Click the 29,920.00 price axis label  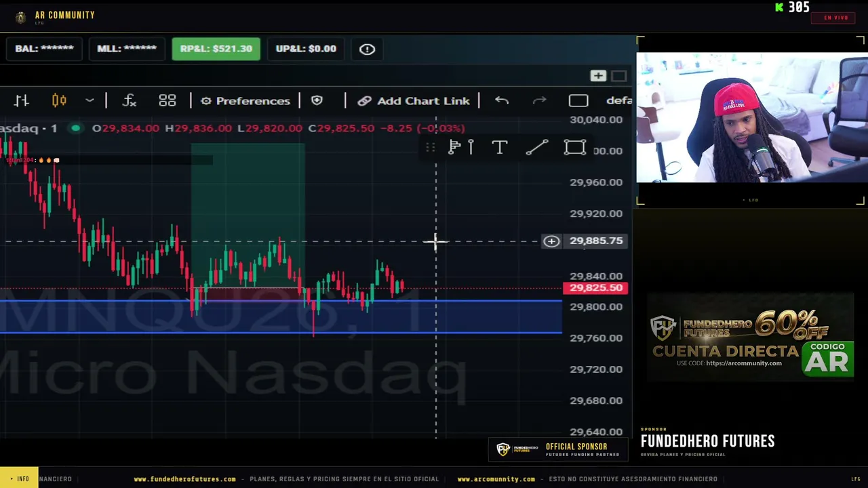coord(596,213)
